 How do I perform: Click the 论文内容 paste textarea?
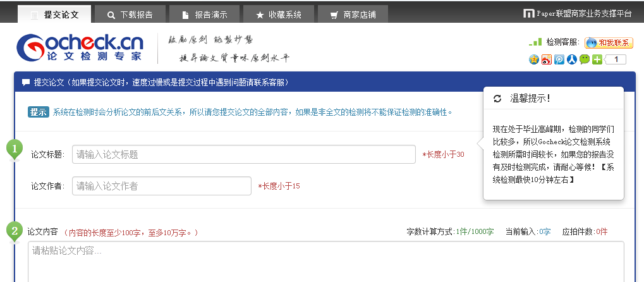pyautogui.click(x=326, y=261)
